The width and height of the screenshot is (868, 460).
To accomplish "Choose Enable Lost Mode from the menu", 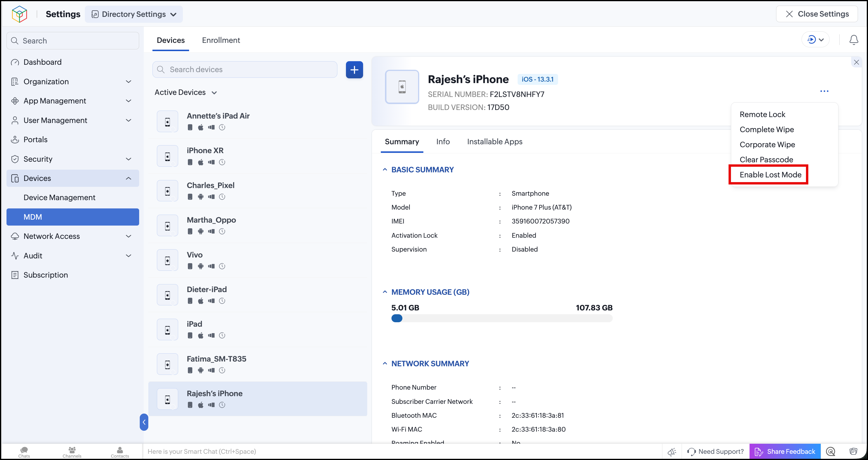I will click(x=770, y=175).
